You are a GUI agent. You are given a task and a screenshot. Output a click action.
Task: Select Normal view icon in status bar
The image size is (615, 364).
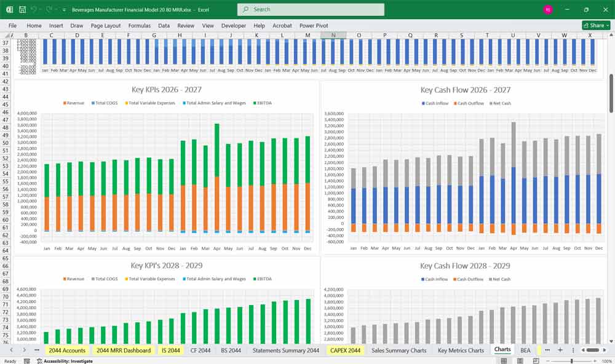pyautogui.click(x=503, y=360)
